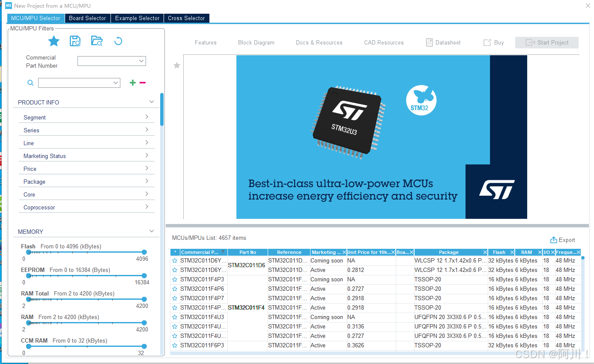
Task: Click the load saved search folder icon
Action: tap(97, 41)
